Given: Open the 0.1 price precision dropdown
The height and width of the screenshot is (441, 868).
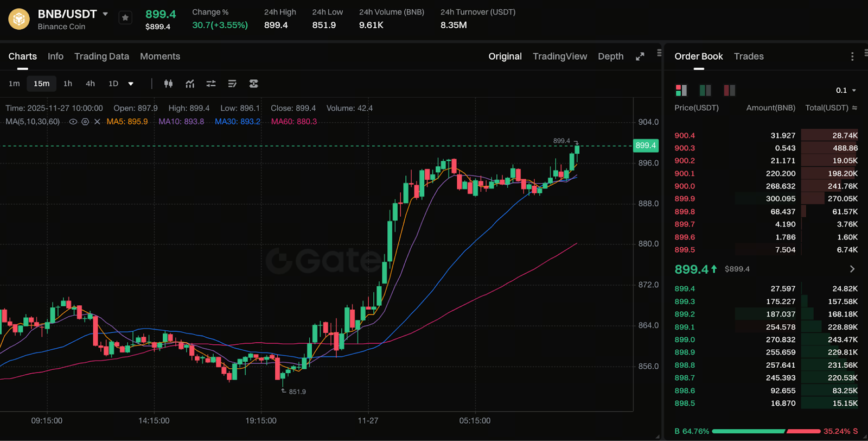Looking at the screenshot, I should coord(846,90).
